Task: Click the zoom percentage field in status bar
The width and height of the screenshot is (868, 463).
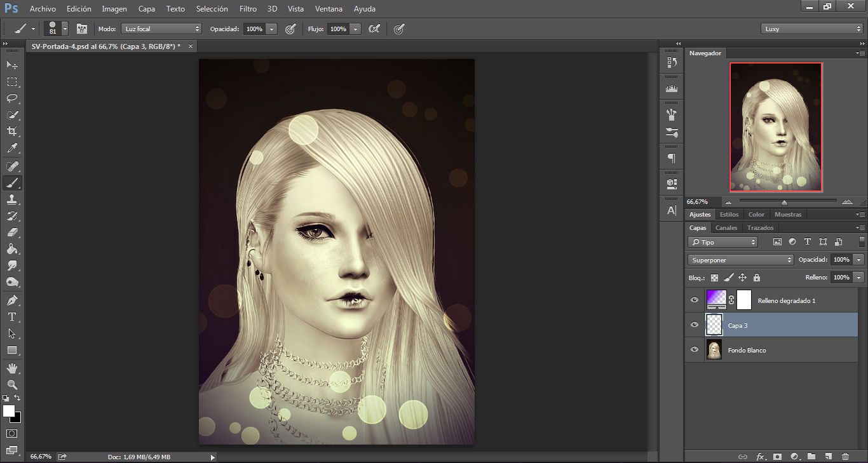Action: point(41,456)
